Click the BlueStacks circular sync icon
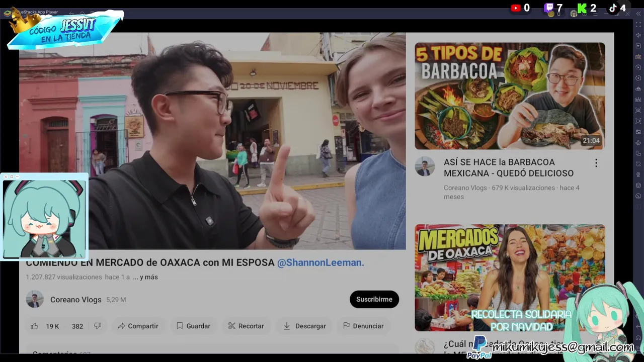This screenshot has width=644, height=362. (638, 78)
